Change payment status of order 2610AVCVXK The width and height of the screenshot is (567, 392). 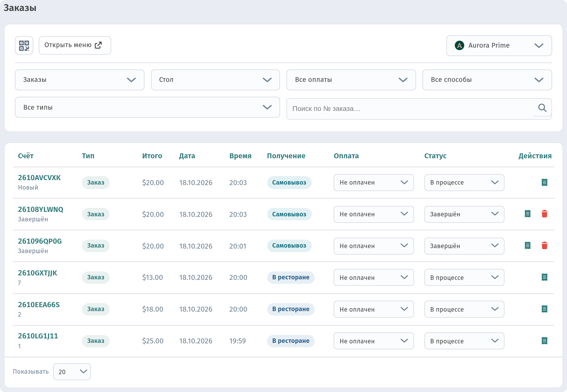374,183
